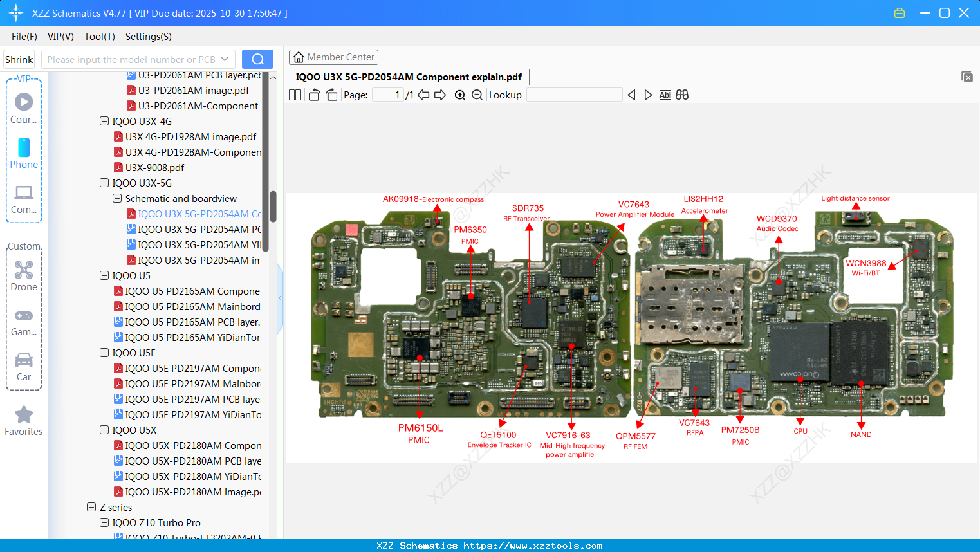Image resolution: width=980 pixels, height=552 pixels.
Task: Open U3X-9008.pdf file
Action: coord(154,167)
